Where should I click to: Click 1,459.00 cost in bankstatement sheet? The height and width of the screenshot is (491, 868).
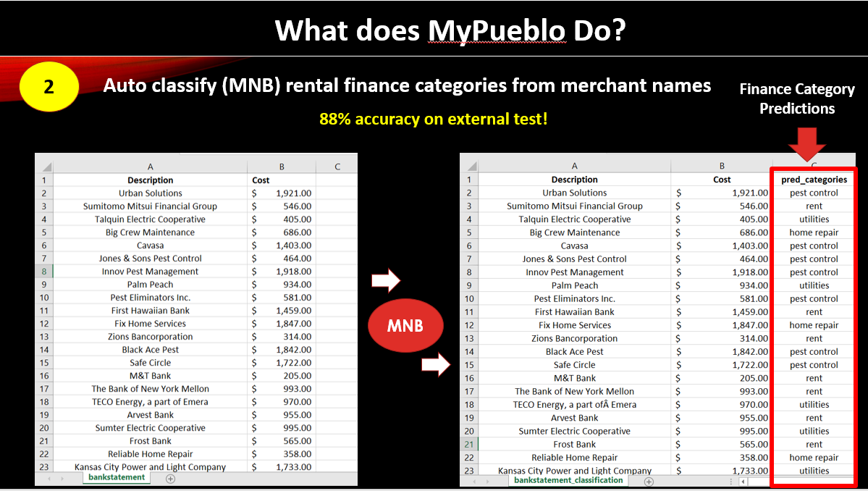point(281,311)
